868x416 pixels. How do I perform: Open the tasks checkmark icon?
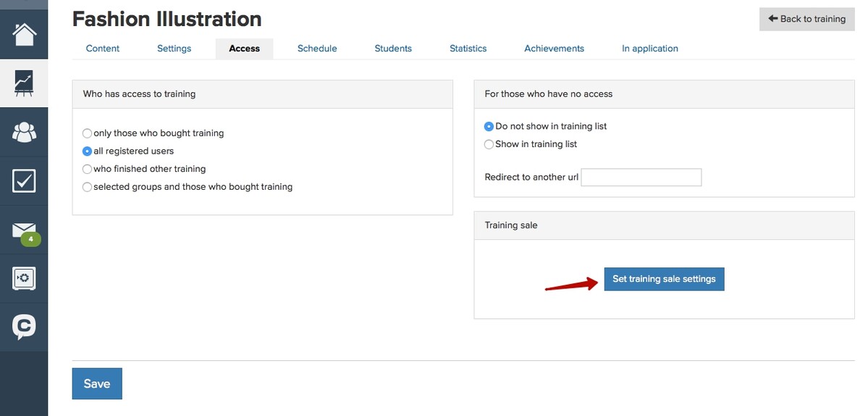24,180
